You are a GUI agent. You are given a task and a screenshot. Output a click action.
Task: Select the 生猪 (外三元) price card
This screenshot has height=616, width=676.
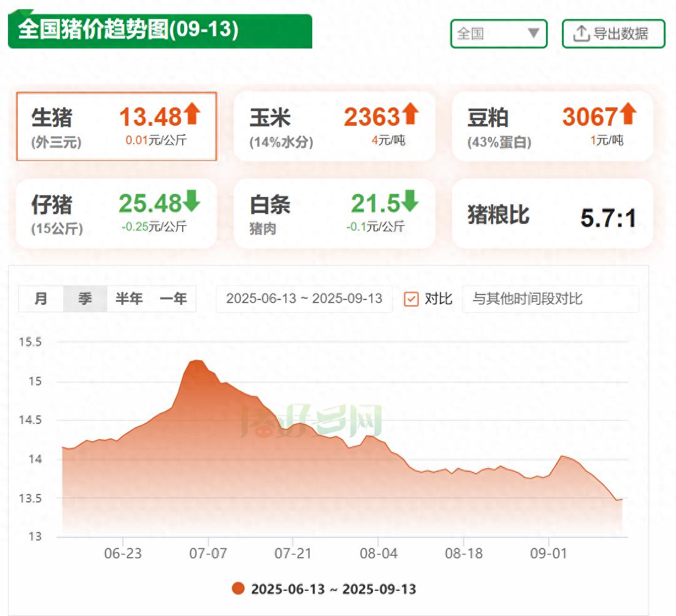click(x=117, y=126)
